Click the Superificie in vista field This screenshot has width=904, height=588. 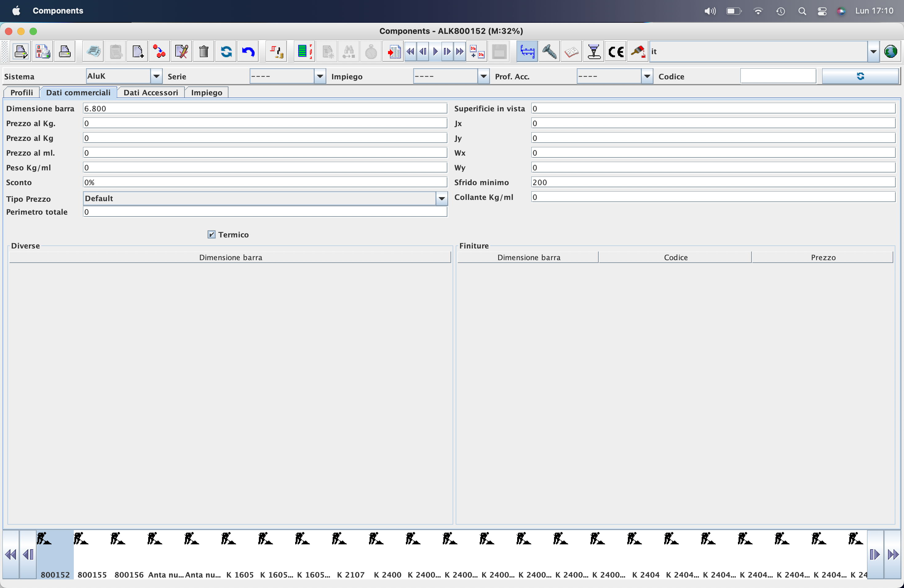tap(713, 108)
